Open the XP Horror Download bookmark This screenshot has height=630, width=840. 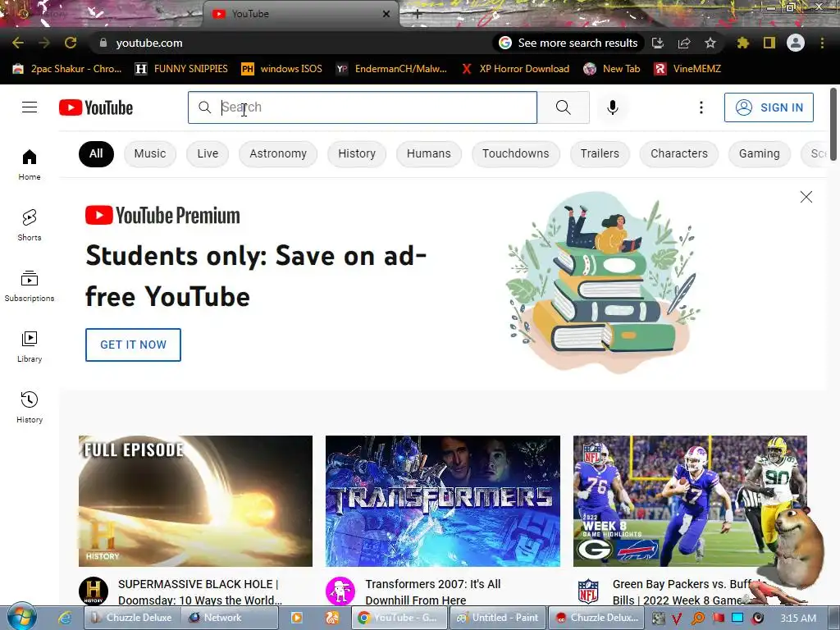coord(515,69)
